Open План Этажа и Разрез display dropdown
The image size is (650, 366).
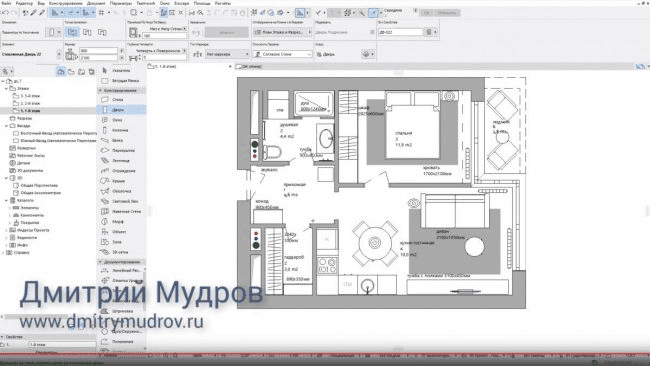283,32
